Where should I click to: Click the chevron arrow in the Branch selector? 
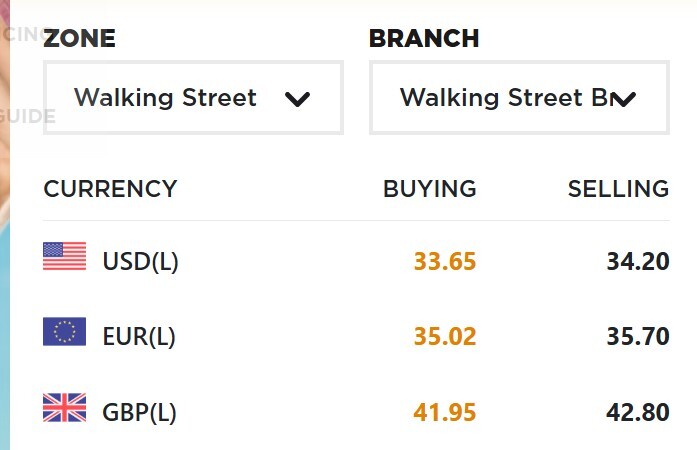tap(624, 99)
